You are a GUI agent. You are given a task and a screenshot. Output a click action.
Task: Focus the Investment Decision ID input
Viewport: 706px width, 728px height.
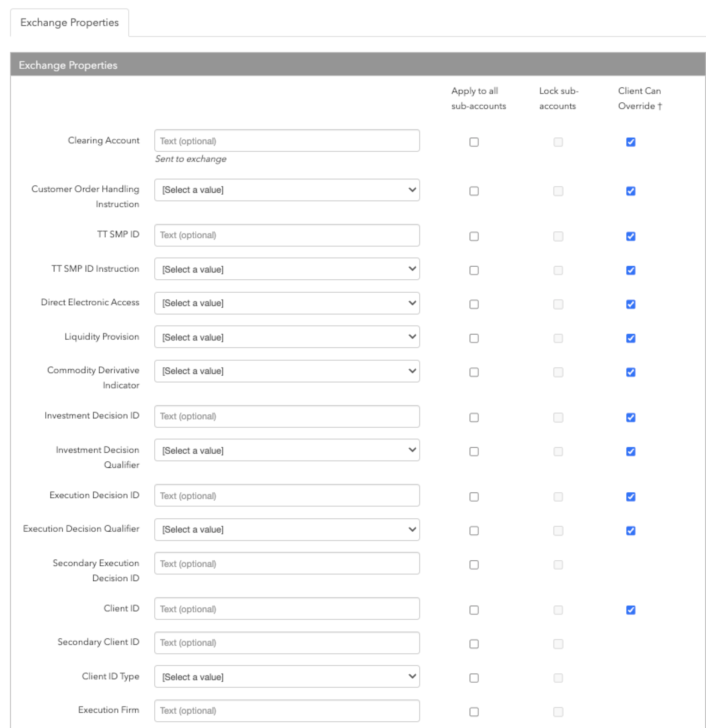click(x=287, y=416)
